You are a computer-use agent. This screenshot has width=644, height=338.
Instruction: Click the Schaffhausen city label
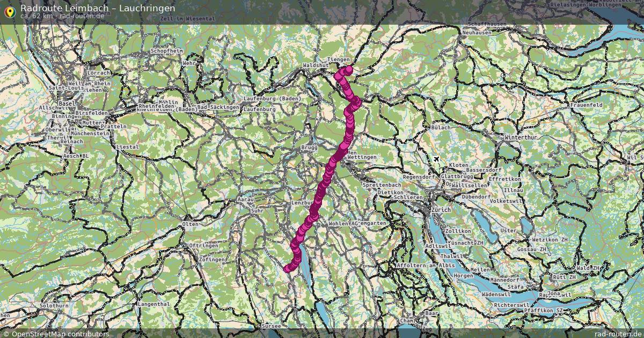pyautogui.click(x=487, y=24)
